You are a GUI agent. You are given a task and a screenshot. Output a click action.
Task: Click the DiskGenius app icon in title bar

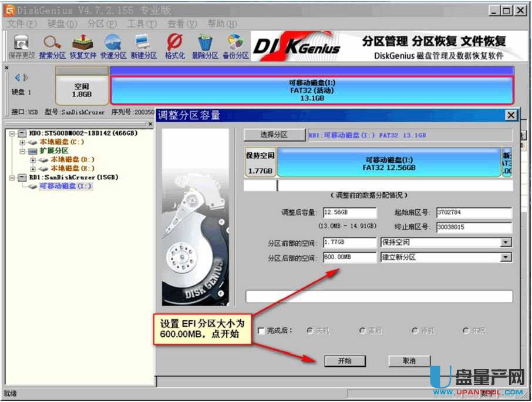point(9,11)
